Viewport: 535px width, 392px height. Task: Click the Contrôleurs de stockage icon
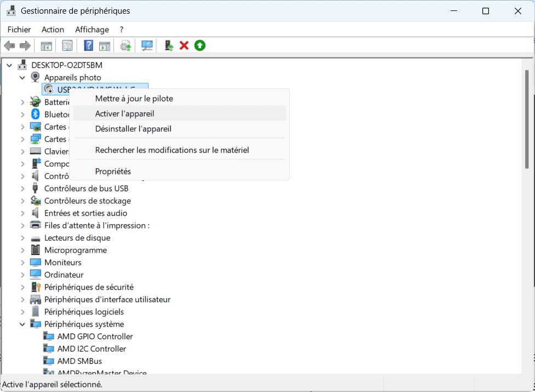pos(36,201)
